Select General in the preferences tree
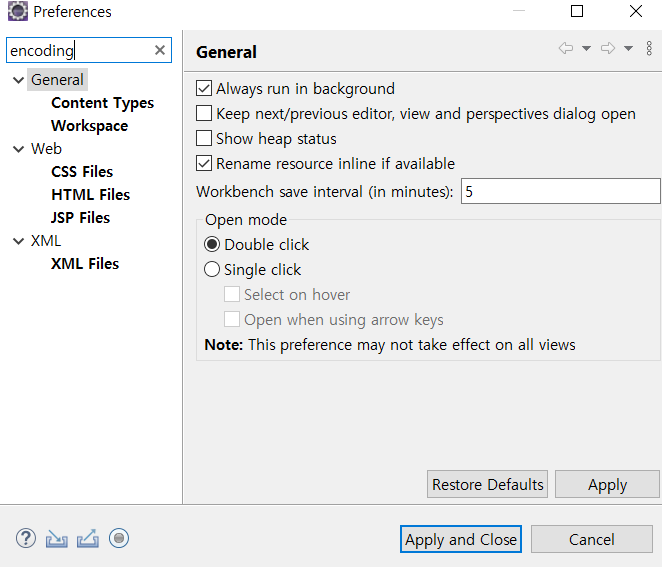The image size is (662, 567). click(57, 80)
